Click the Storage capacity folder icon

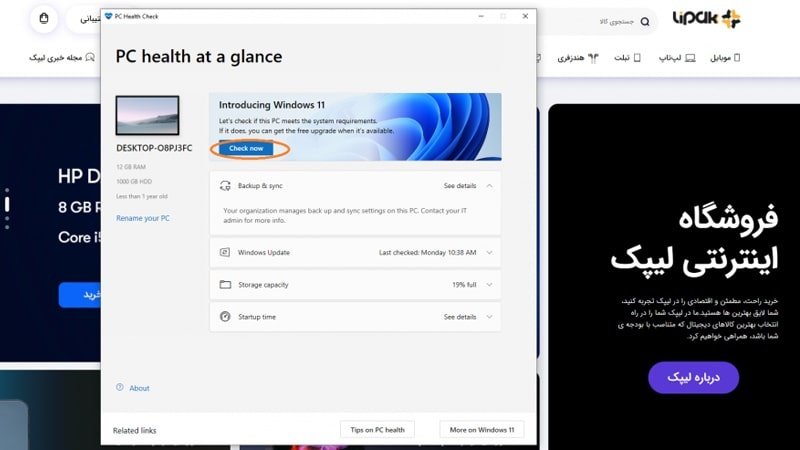225,285
